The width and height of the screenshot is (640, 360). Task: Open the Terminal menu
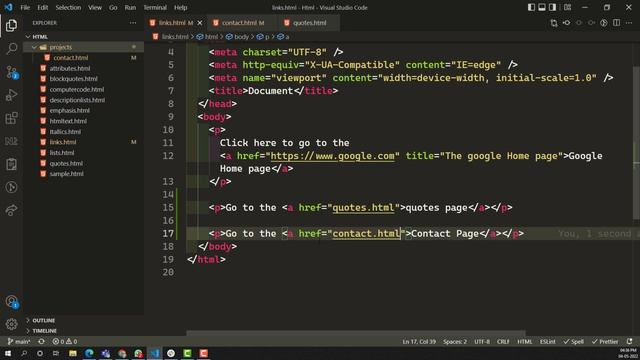click(155, 7)
